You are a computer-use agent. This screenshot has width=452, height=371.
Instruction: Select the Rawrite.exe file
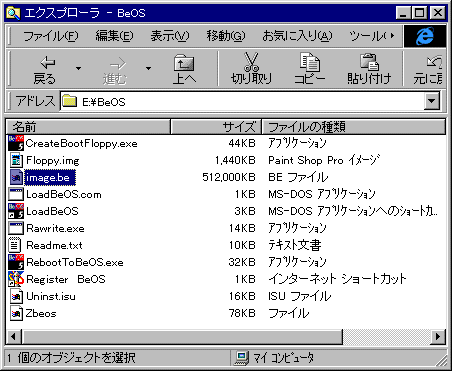coord(55,228)
